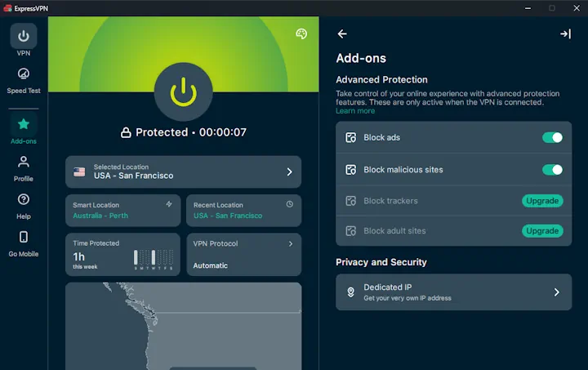Click Upgrade for Block trackers
Image resolution: width=588 pixels, height=370 pixels.
[x=542, y=201]
